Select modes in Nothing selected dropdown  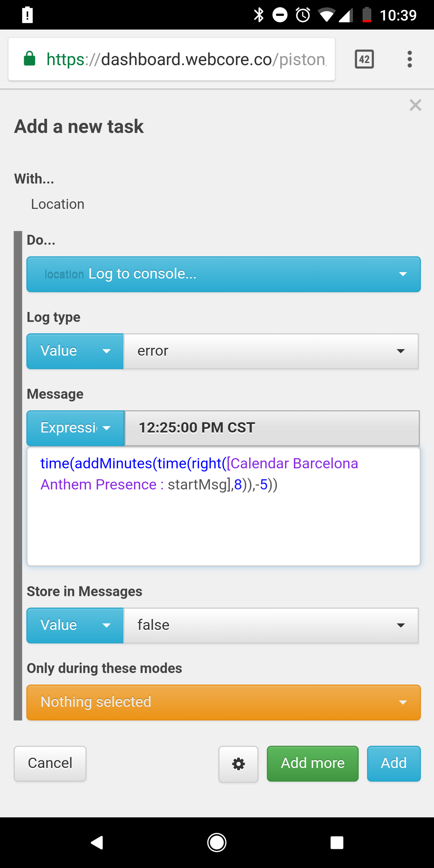(223, 702)
